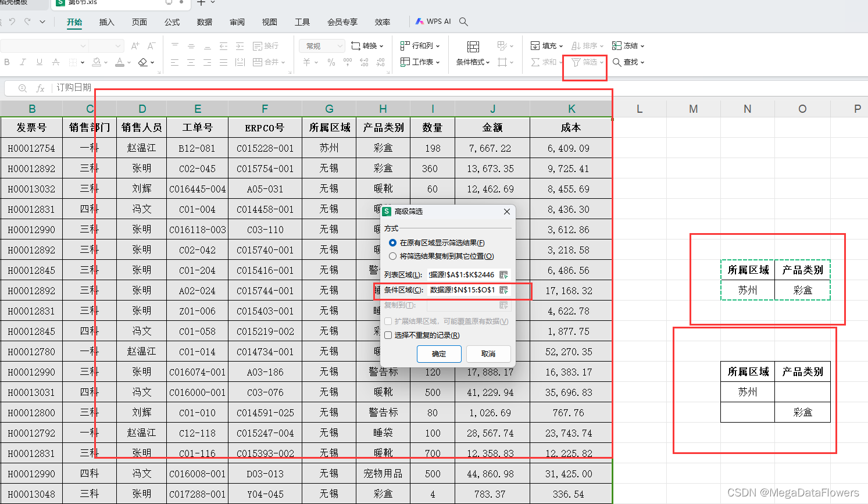Click the zoom magnifier in formula bar
868x504 pixels.
pos(23,88)
